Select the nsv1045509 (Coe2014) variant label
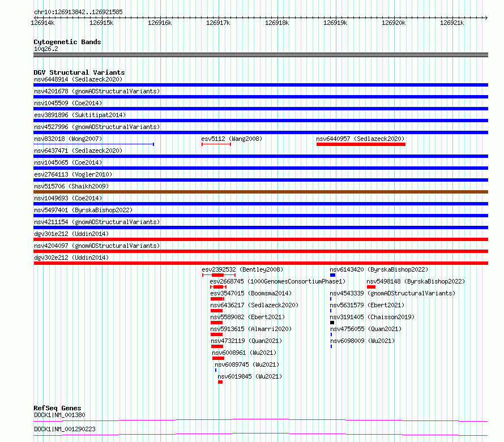The image size is (504, 442). coord(68,103)
